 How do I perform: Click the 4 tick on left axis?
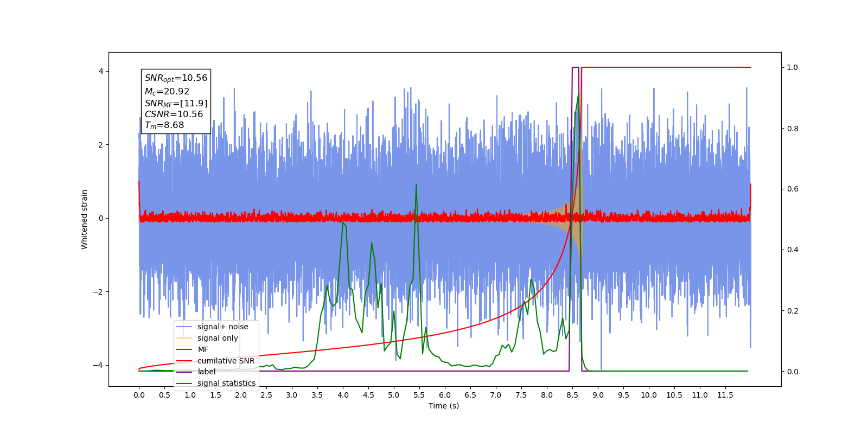click(x=101, y=71)
